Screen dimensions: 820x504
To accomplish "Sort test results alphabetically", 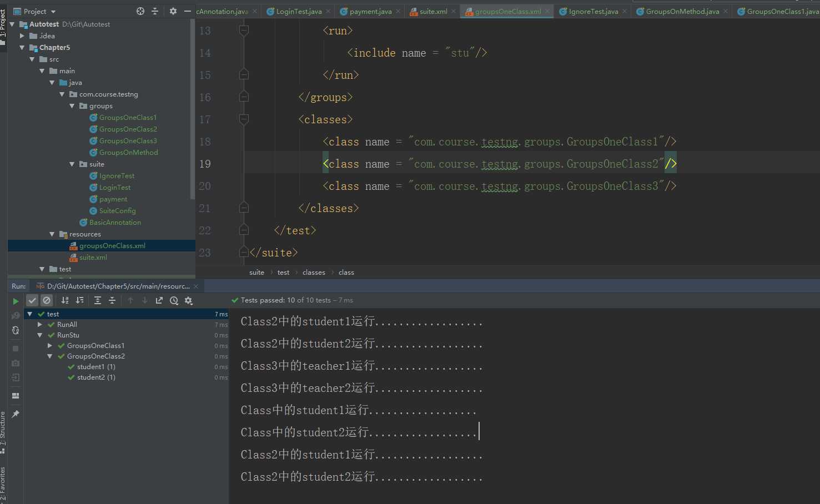I will coord(65,300).
